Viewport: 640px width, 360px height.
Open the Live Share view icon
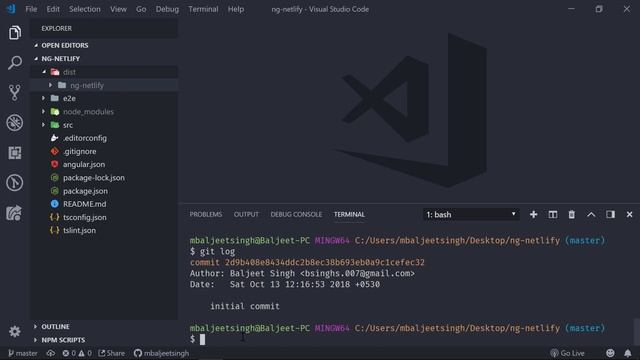pyautogui.click(x=14, y=213)
